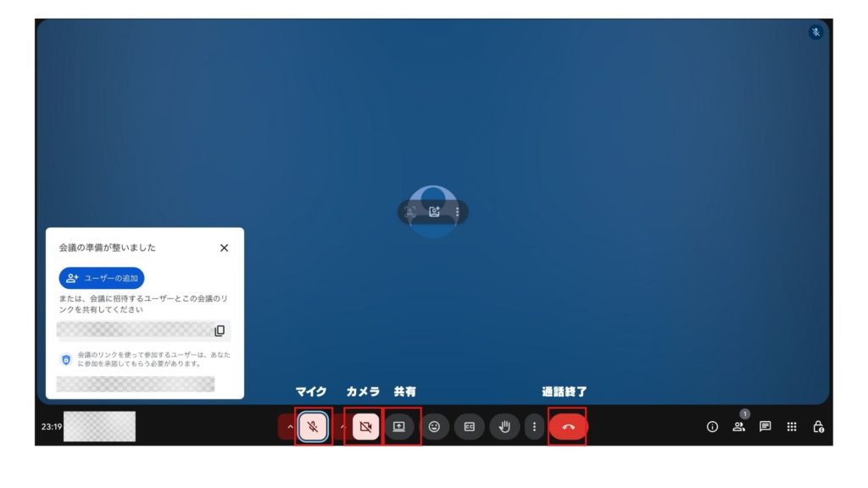Close the 会議の準備が整いました dialog

(x=224, y=248)
